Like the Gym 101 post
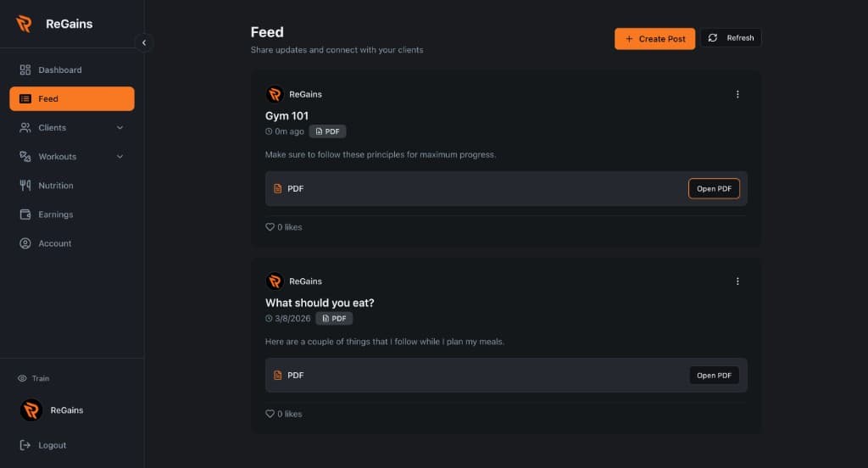 point(270,227)
